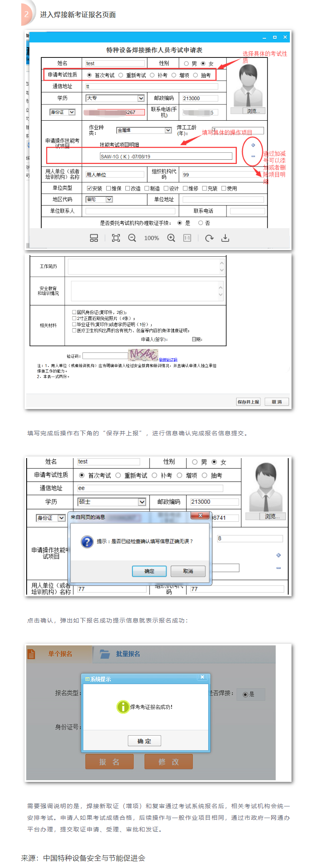
Task: Switch to the 批量报名 tab
Action: (x=127, y=654)
